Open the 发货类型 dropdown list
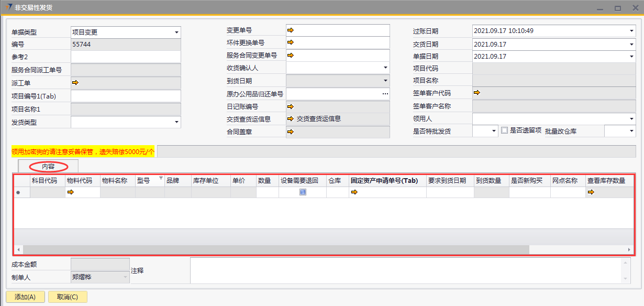 tap(176, 122)
